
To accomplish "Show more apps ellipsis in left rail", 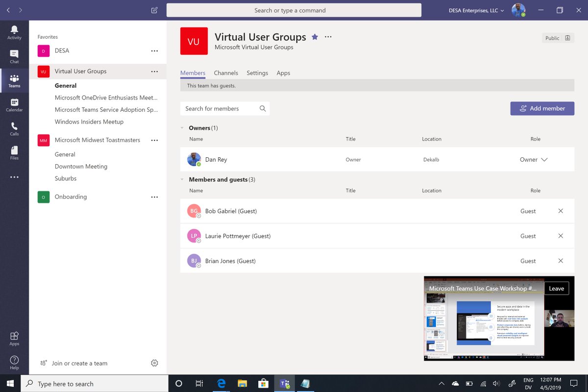I will [x=14, y=177].
